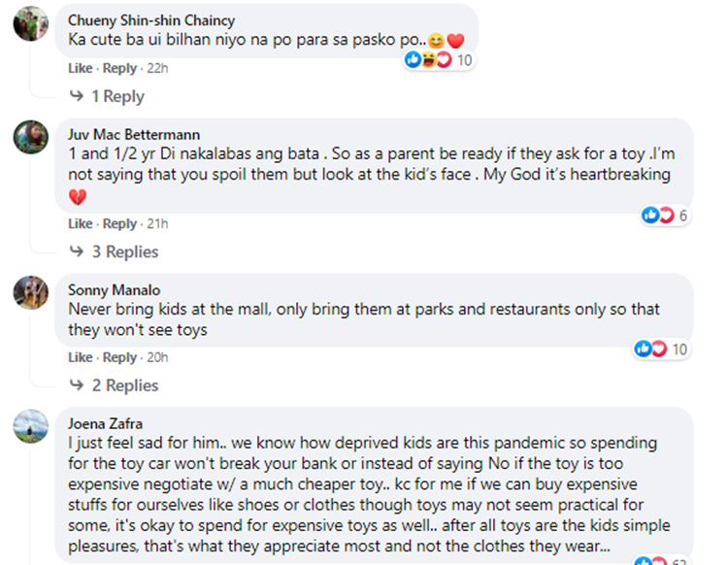Viewport: 728px width, 565px height.
Task: Like Sonny Manalo's comment
Action: (x=81, y=357)
